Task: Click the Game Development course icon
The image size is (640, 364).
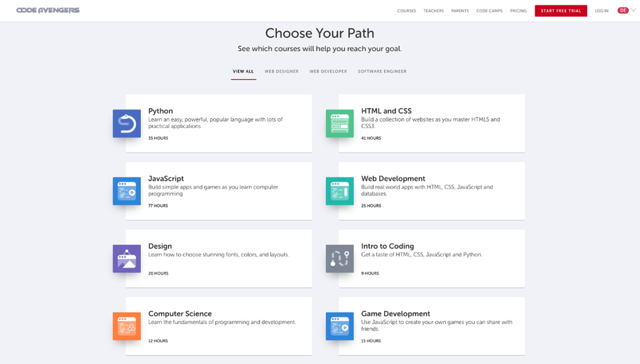Action: coord(339,326)
